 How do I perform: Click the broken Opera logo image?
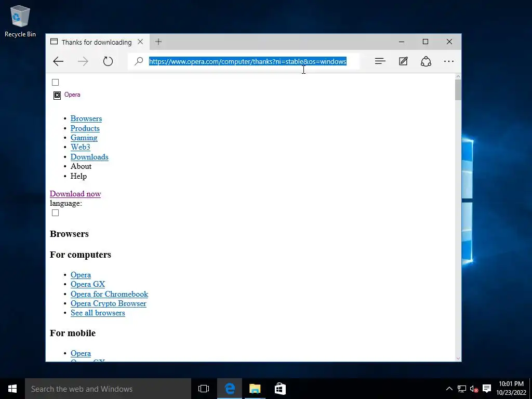[57, 96]
